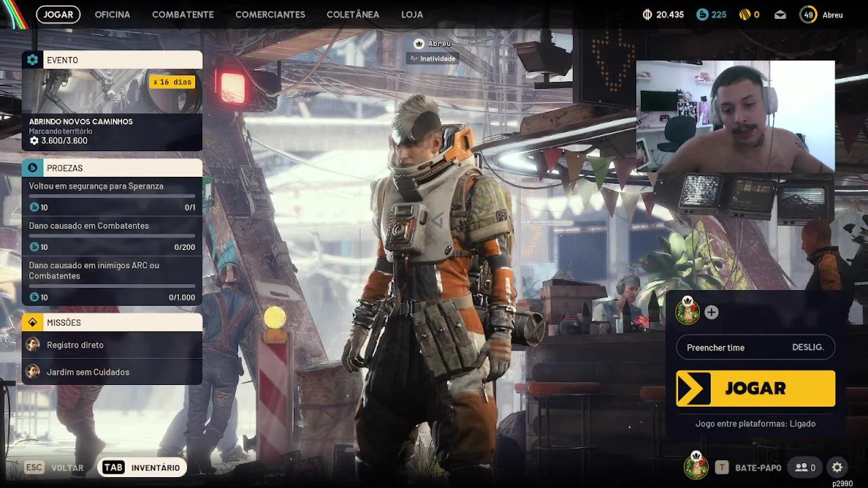Screen dimensions: 868x488
Task: Select feat Dano causado em inimigos ARC
Action: (x=112, y=281)
